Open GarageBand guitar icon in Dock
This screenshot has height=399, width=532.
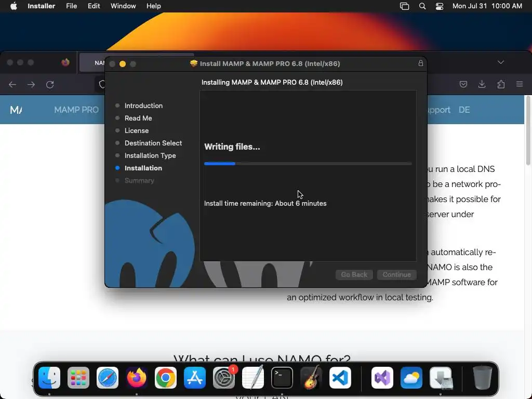point(311,378)
